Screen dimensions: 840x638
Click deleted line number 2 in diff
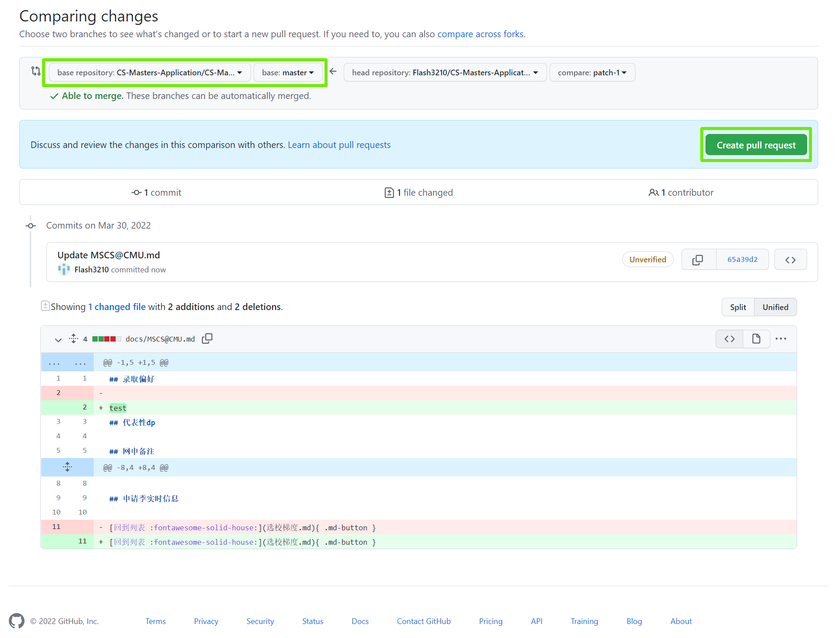click(x=58, y=393)
